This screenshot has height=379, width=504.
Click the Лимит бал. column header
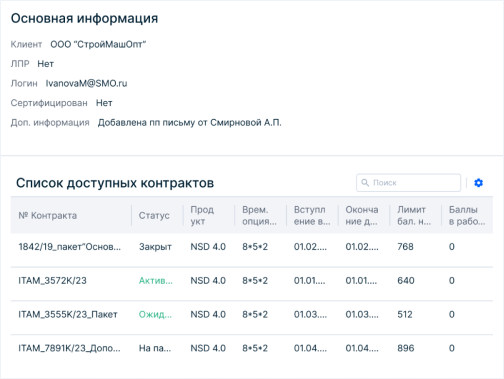tap(414, 215)
